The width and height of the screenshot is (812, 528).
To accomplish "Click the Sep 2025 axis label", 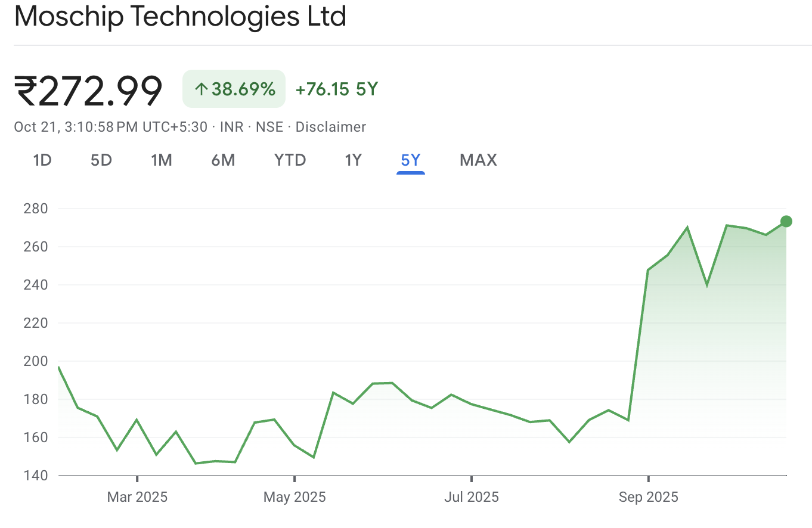I will pyautogui.click(x=648, y=496).
